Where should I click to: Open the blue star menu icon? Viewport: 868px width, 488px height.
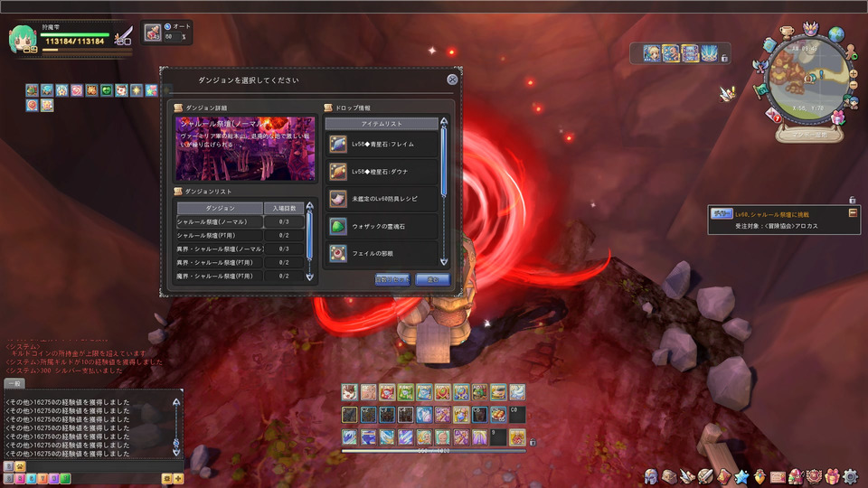(741, 476)
